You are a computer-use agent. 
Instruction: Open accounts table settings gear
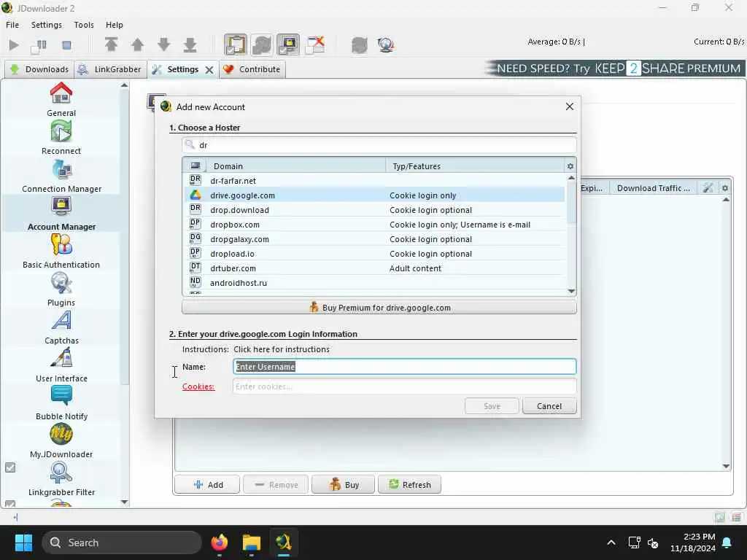(725, 188)
